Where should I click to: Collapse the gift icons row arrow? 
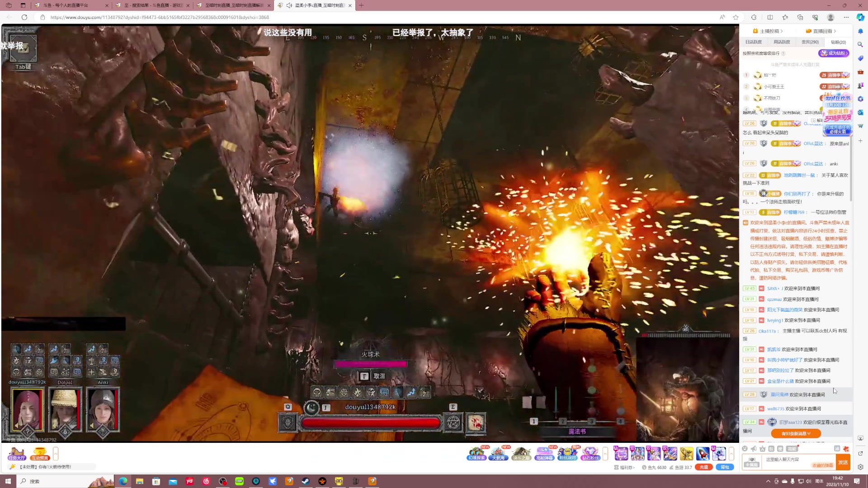point(731,453)
